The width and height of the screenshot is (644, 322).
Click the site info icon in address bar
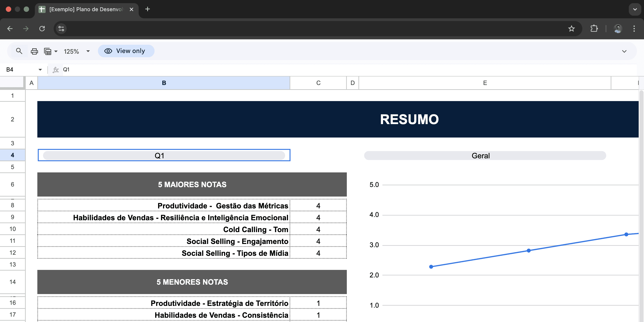click(x=61, y=28)
